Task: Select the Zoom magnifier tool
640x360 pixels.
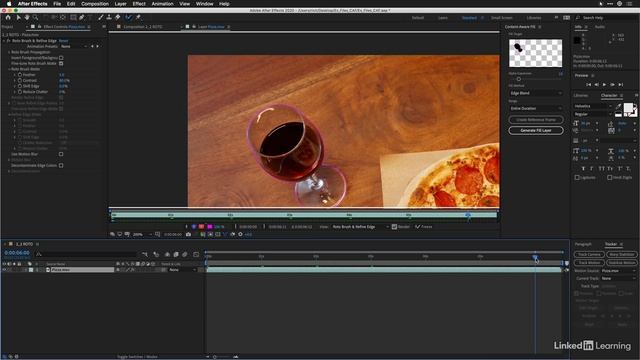Action: click(36, 18)
